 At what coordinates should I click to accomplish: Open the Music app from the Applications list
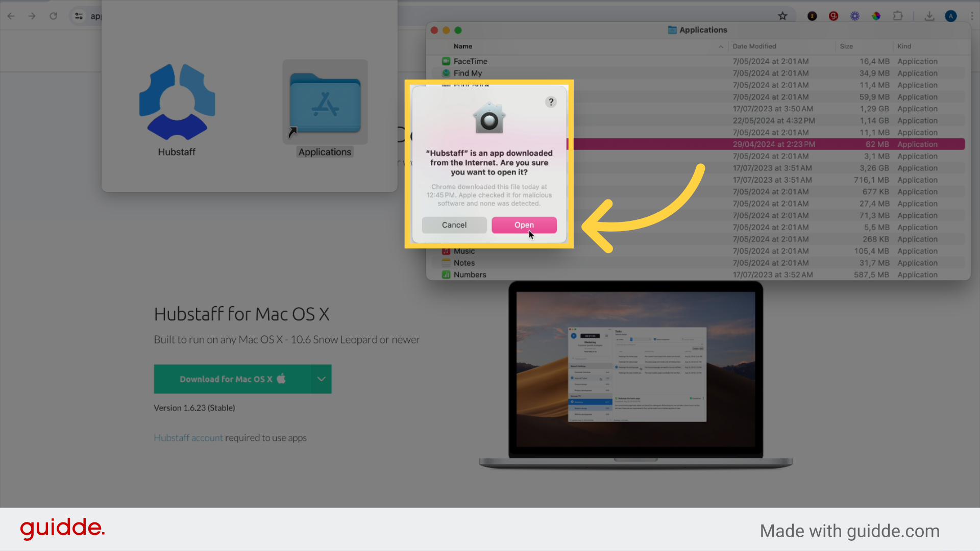(x=445, y=251)
